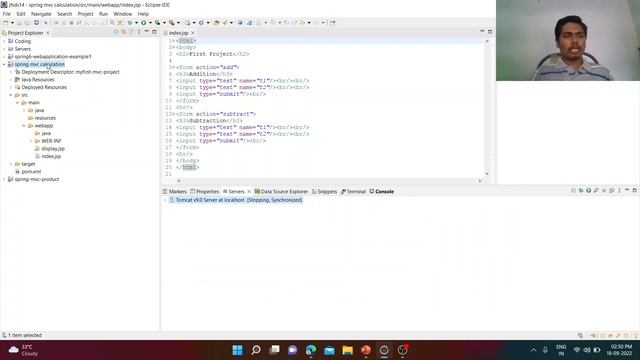The image size is (640, 360).
Task: Open the Window menu
Action: click(x=122, y=14)
